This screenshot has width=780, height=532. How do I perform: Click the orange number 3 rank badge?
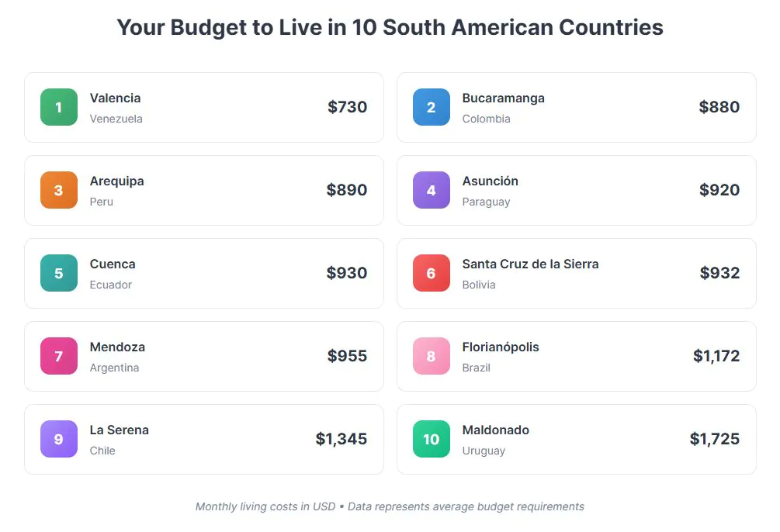click(59, 190)
